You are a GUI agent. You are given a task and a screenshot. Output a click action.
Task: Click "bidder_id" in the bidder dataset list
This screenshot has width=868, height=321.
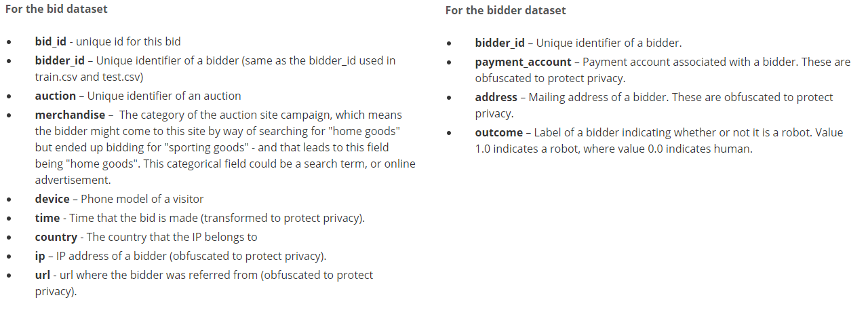pyautogui.click(x=500, y=43)
